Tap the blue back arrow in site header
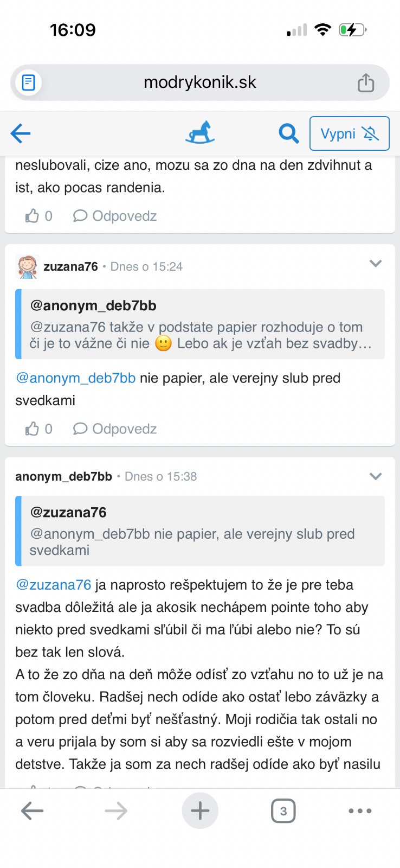400x868 pixels. [x=21, y=133]
